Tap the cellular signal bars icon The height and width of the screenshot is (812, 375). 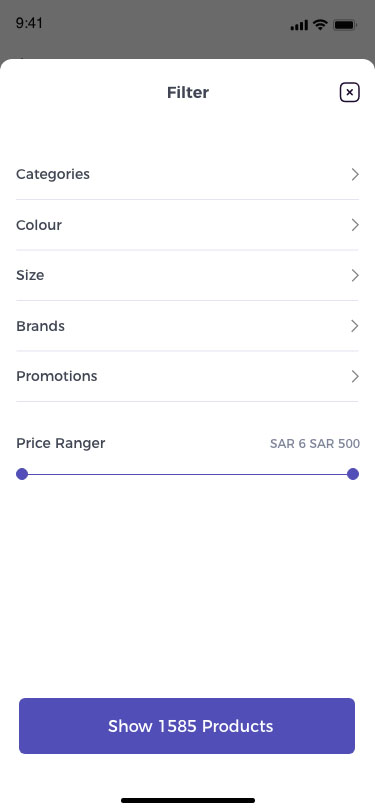(x=299, y=25)
